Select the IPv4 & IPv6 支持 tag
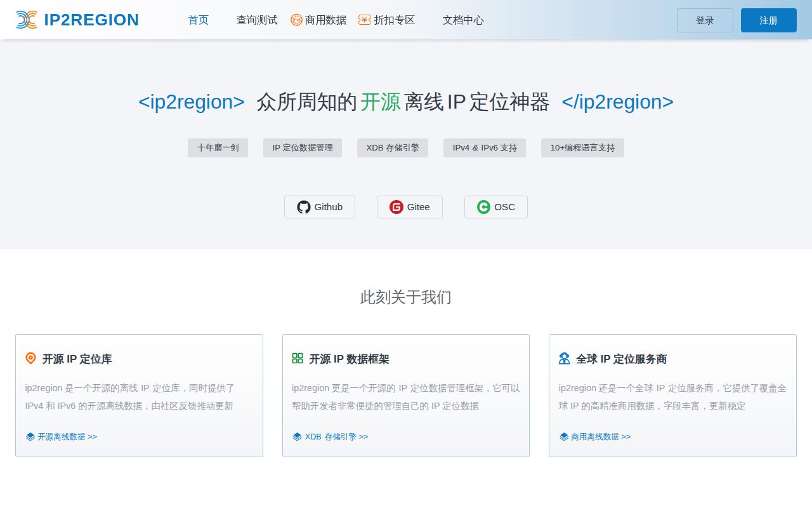 (485, 148)
